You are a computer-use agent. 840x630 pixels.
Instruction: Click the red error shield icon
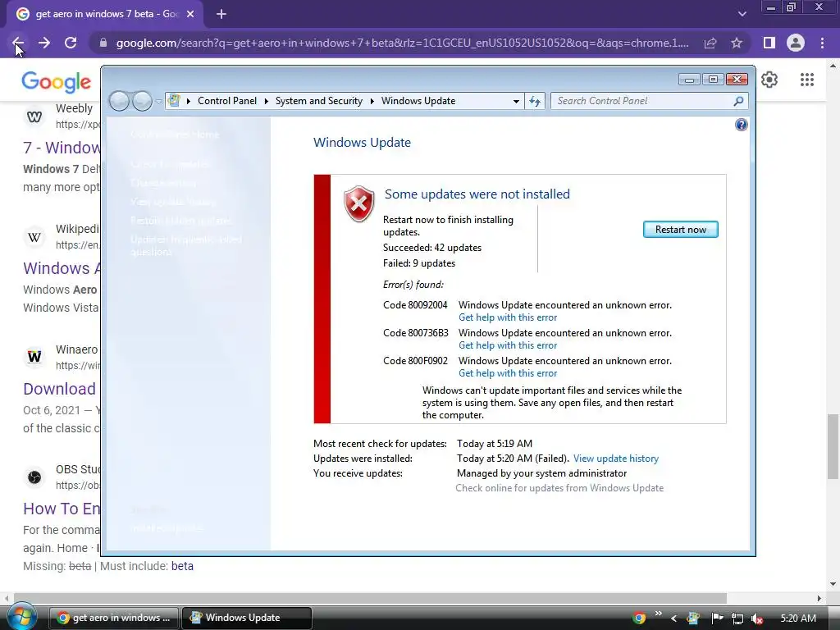(x=359, y=203)
